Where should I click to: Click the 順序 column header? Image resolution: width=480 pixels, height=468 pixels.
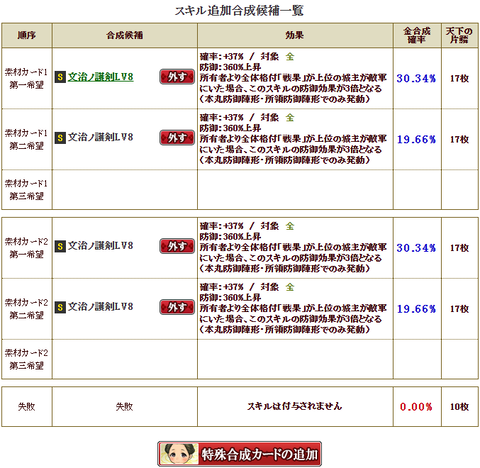pyautogui.click(x=27, y=35)
